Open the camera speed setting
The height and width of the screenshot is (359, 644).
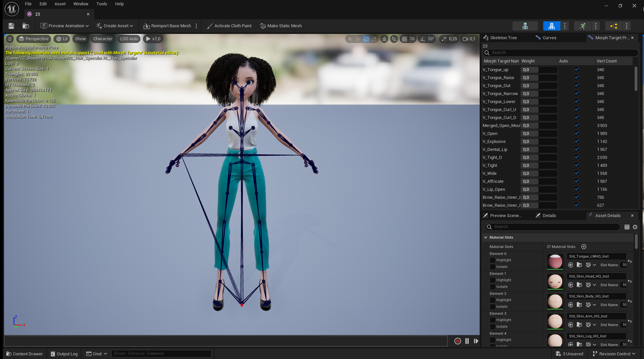pyautogui.click(x=469, y=39)
